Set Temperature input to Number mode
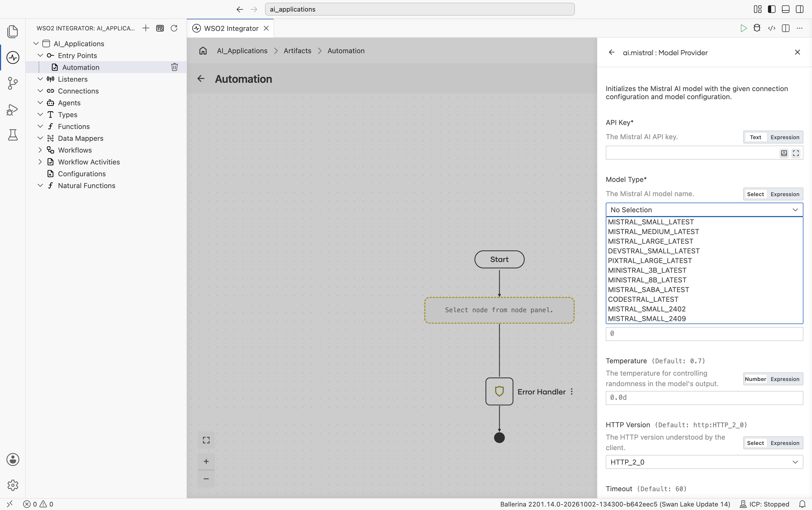 tap(755, 379)
